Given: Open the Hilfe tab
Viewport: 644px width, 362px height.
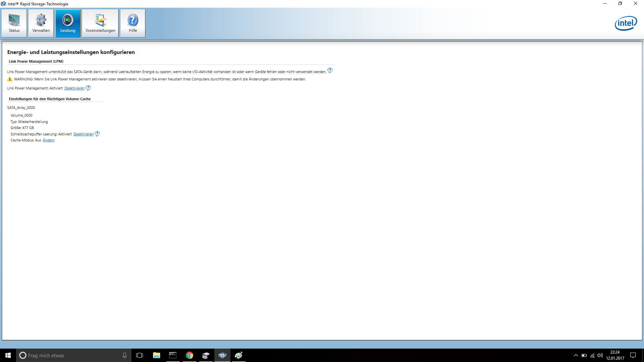Looking at the screenshot, I should pyautogui.click(x=133, y=23).
